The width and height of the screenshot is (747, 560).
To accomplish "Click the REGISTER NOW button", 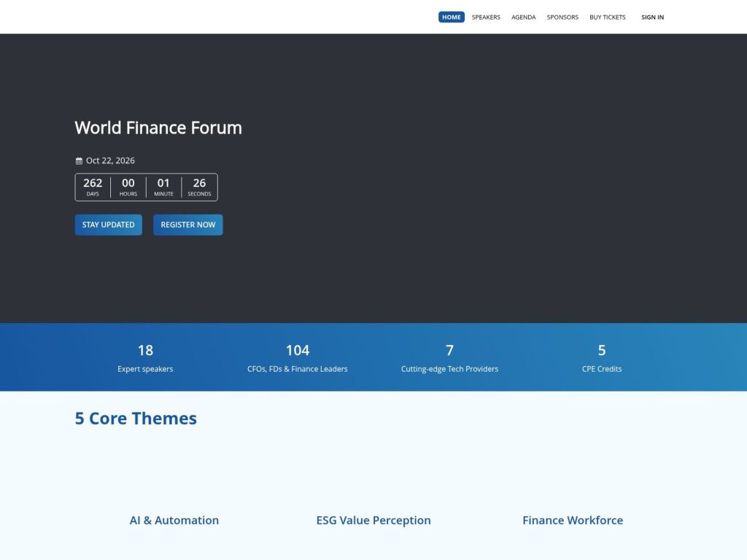I will 187,225.
